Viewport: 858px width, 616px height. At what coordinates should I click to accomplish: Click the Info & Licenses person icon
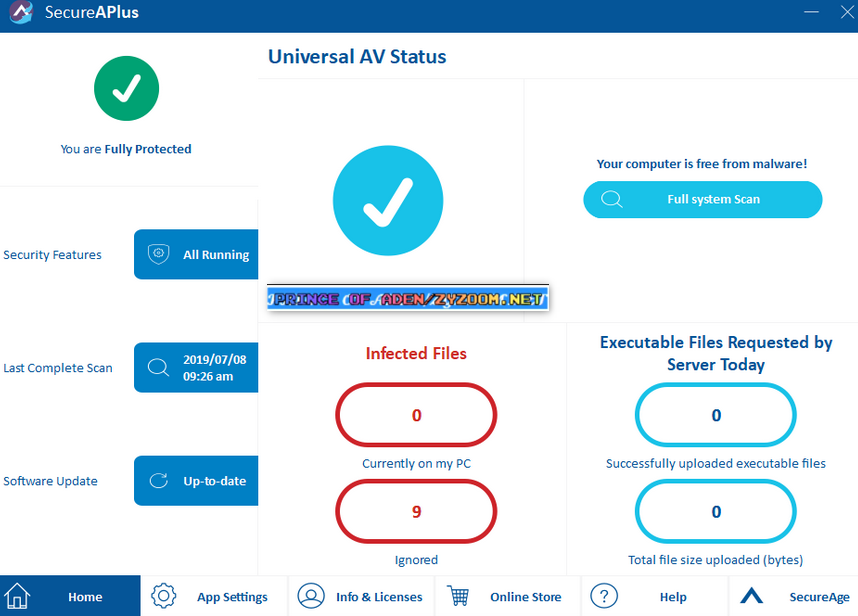click(311, 596)
